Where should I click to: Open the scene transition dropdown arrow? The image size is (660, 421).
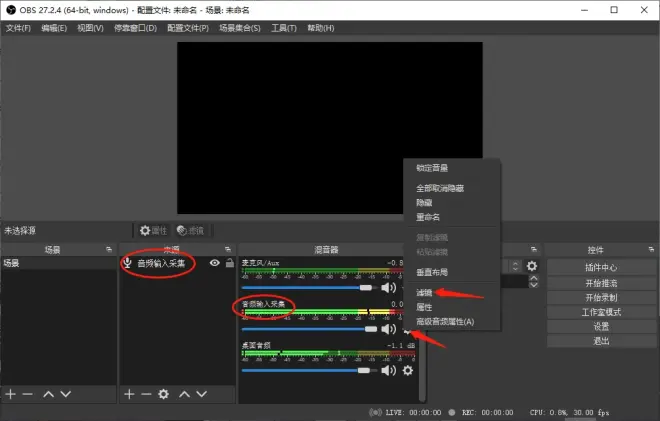point(515,266)
